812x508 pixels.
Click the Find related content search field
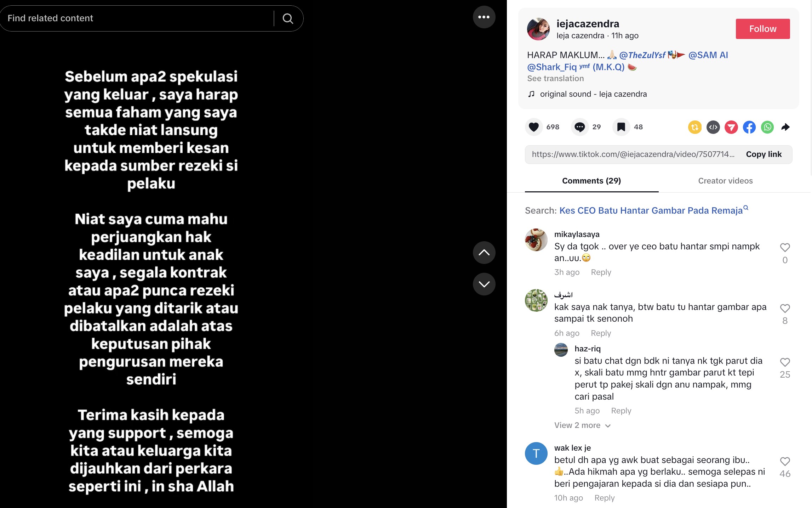[138, 18]
